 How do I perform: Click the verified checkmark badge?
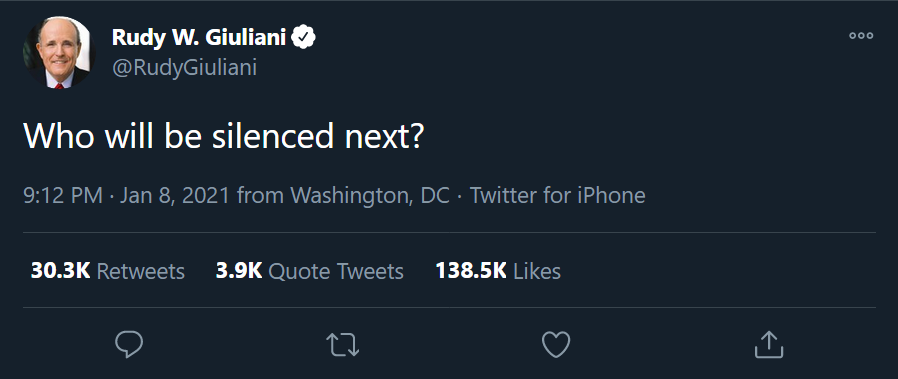pos(304,38)
